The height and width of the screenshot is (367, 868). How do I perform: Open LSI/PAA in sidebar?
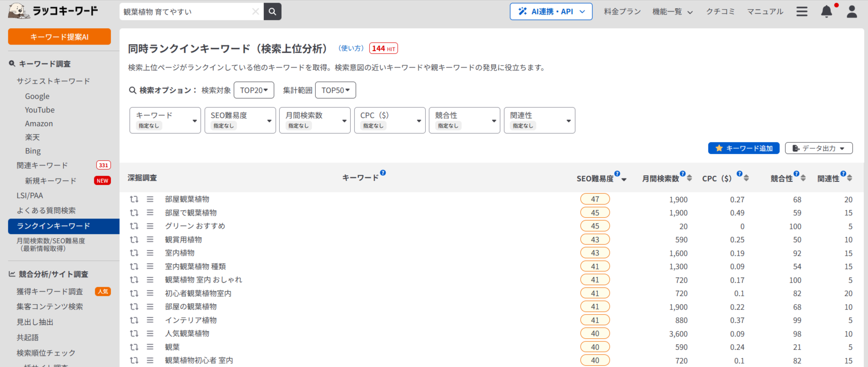pos(30,195)
